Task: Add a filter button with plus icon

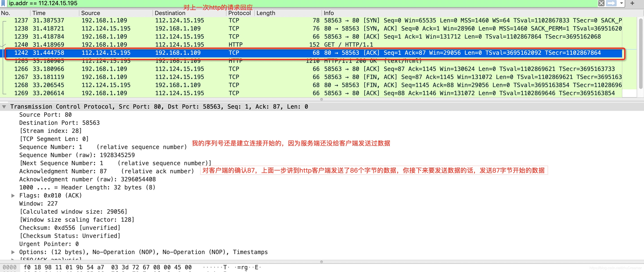Action: (632, 3)
